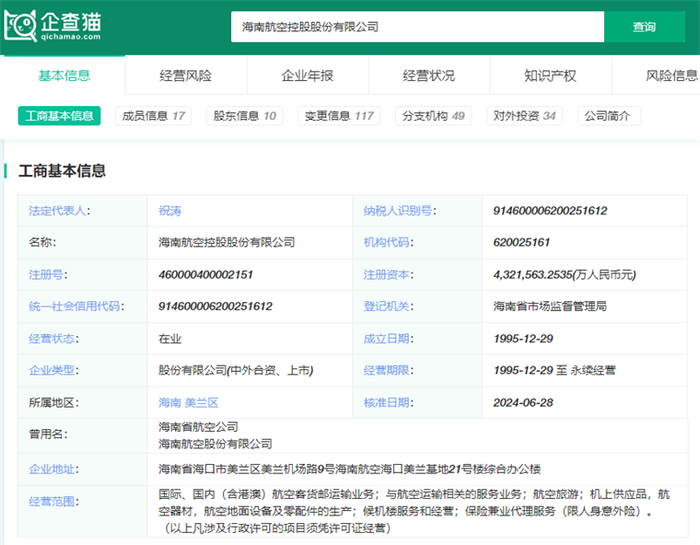700x545 pixels.
Task: Switch to the 基本信息 tab
Action: [x=64, y=76]
